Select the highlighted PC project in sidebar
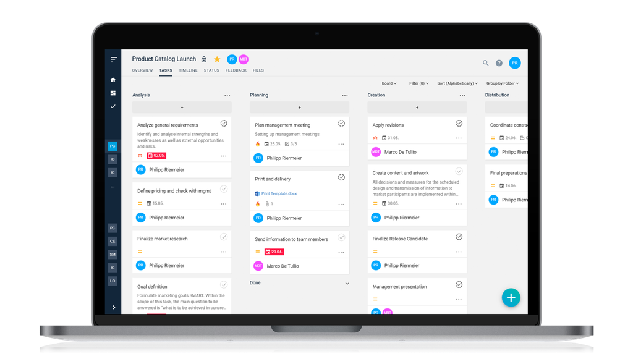633x364 pixels. 113,146
